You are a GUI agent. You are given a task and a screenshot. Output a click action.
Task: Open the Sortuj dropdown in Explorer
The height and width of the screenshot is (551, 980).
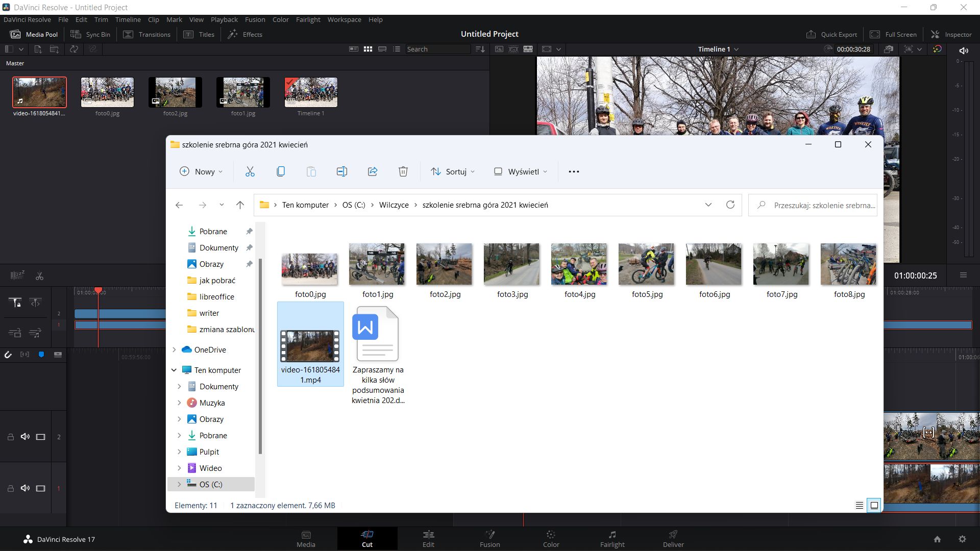pos(452,171)
